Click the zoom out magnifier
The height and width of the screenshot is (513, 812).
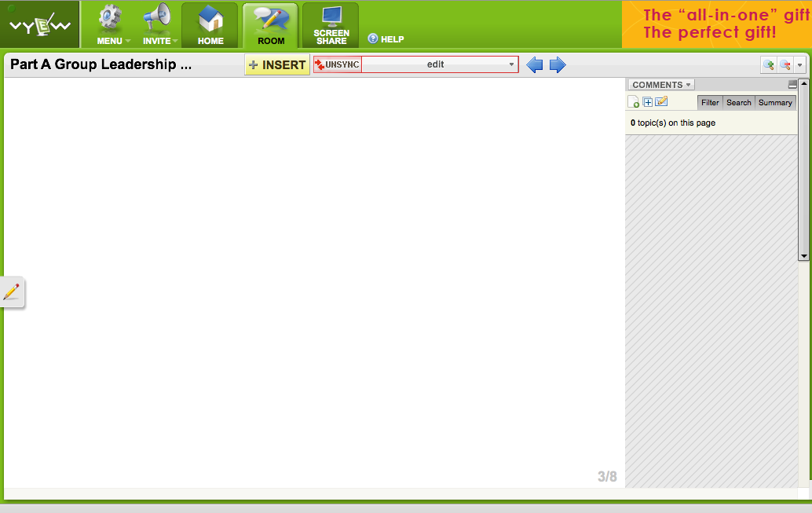point(785,64)
